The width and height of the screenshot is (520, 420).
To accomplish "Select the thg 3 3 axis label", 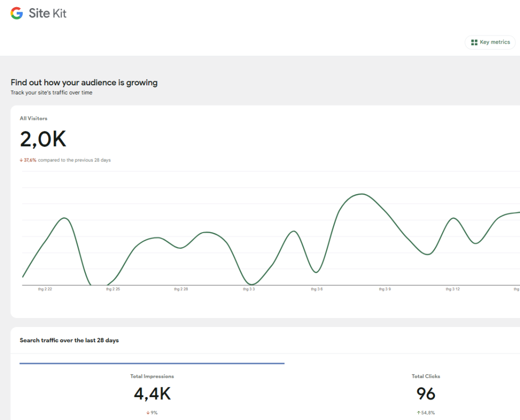I will click(x=249, y=289).
